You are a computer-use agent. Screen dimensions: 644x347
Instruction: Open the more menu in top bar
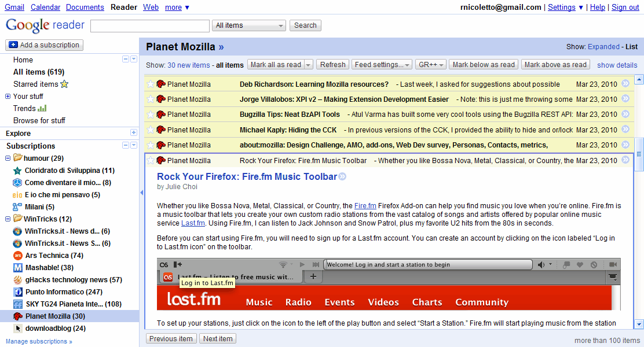[x=177, y=8]
